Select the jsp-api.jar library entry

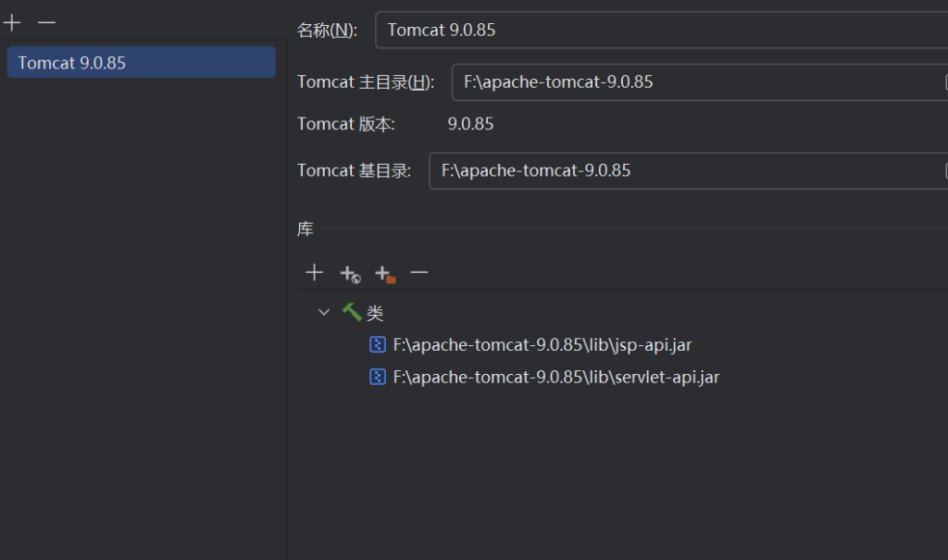click(x=542, y=345)
